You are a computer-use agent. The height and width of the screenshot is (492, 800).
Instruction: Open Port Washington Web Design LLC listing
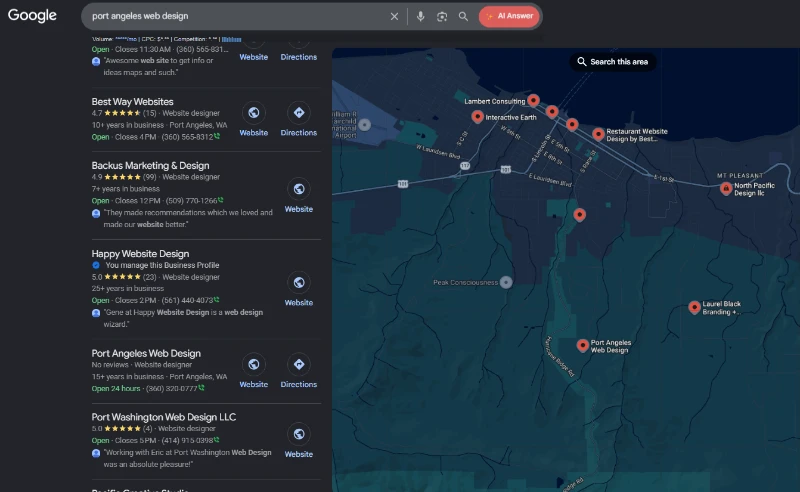coord(164,417)
